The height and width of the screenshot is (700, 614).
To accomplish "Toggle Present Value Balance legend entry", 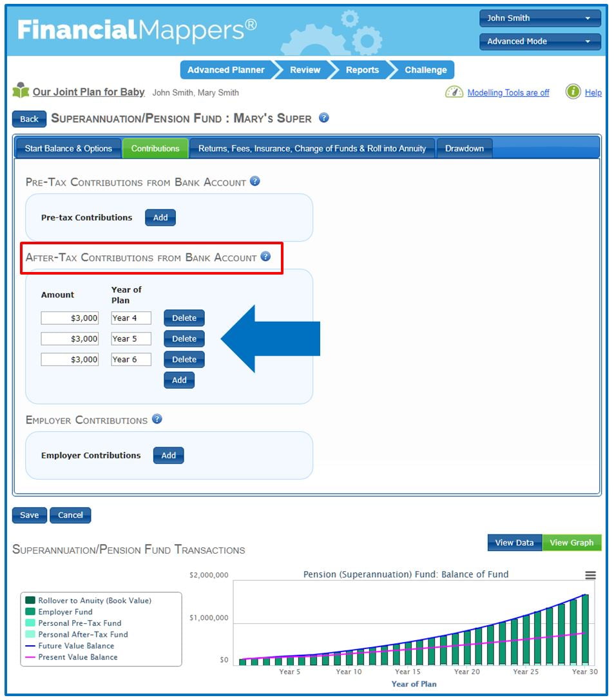I will pos(77,657).
